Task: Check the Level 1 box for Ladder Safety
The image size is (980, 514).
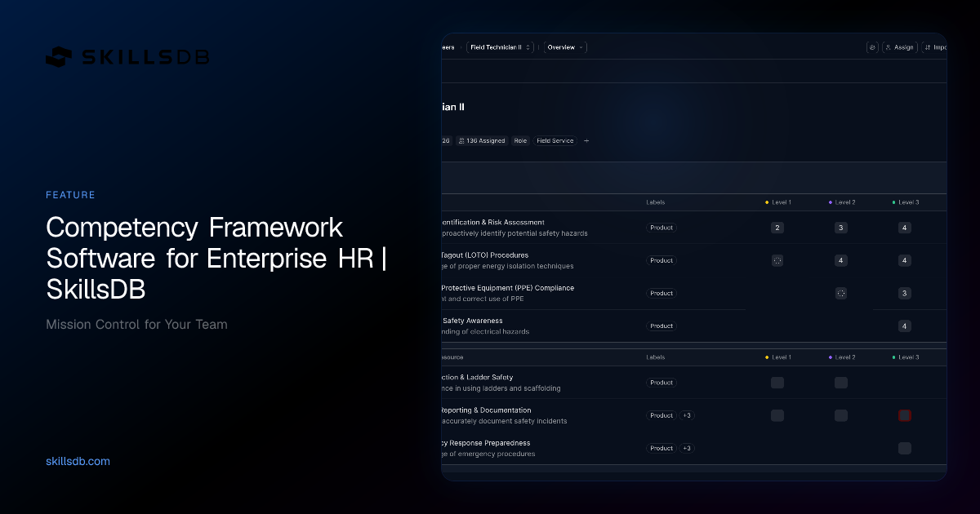Action: tap(777, 383)
